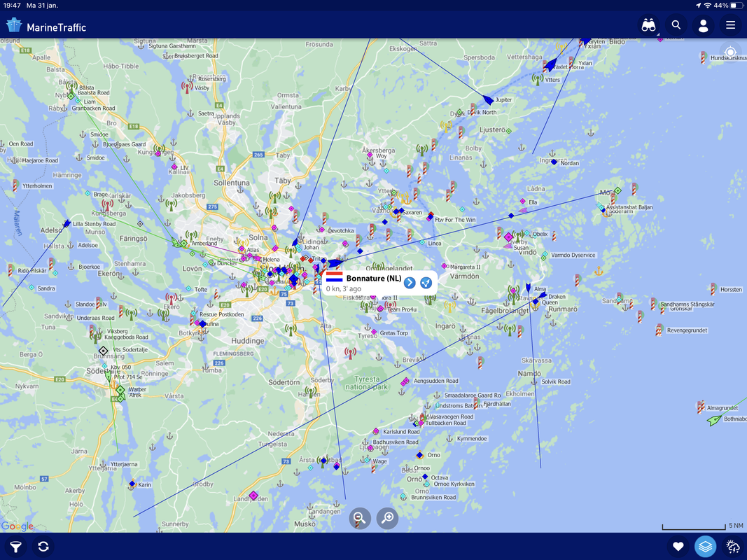Select the Almagrundet lighthouse marker
The image size is (747, 560).
(x=701, y=407)
